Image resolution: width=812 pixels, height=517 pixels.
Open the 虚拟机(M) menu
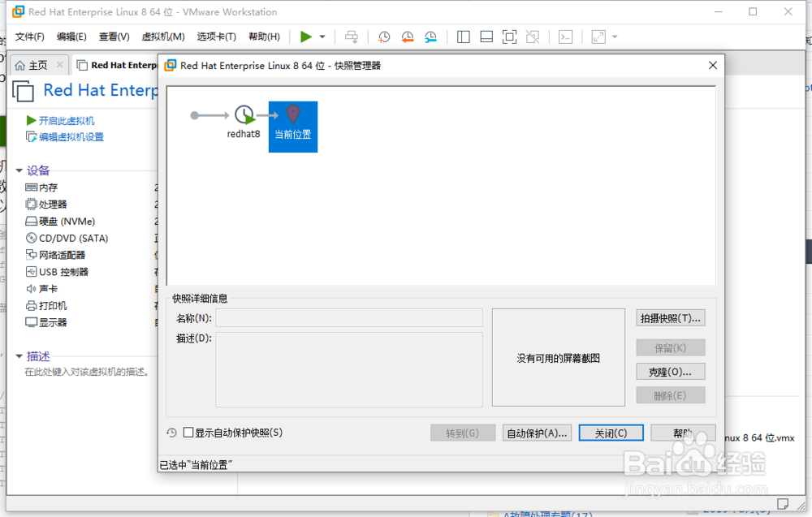(x=163, y=37)
